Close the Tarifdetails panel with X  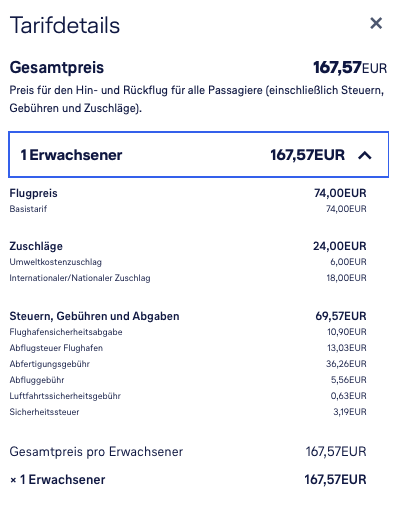376,23
